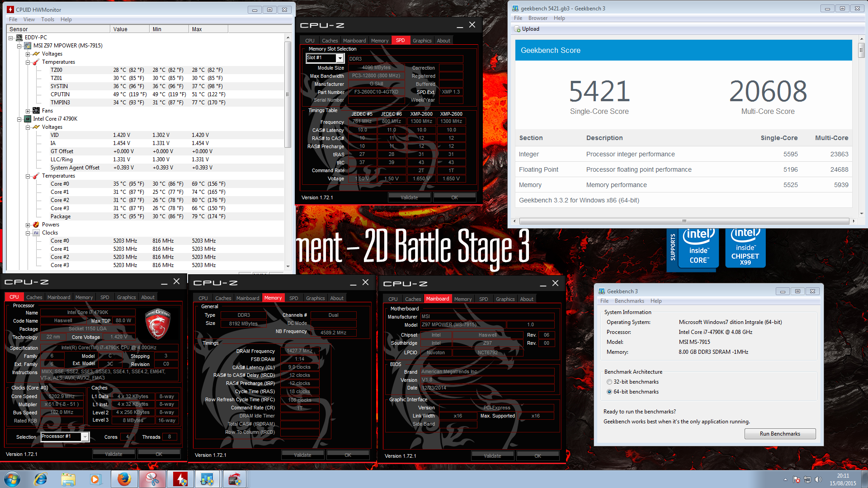Click the Fans icon in HWMonitor tree
This screenshot has width=868, height=488.
tap(36, 111)
